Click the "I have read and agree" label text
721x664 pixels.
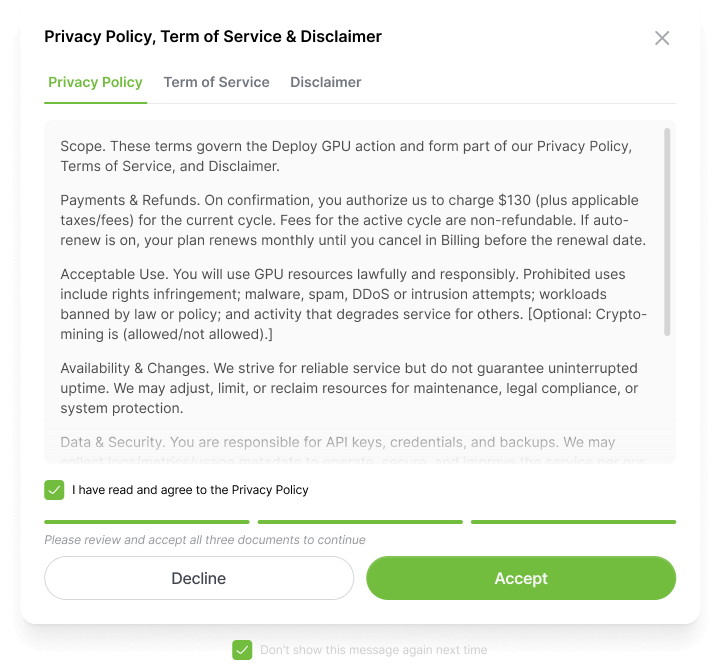(190, 490)
